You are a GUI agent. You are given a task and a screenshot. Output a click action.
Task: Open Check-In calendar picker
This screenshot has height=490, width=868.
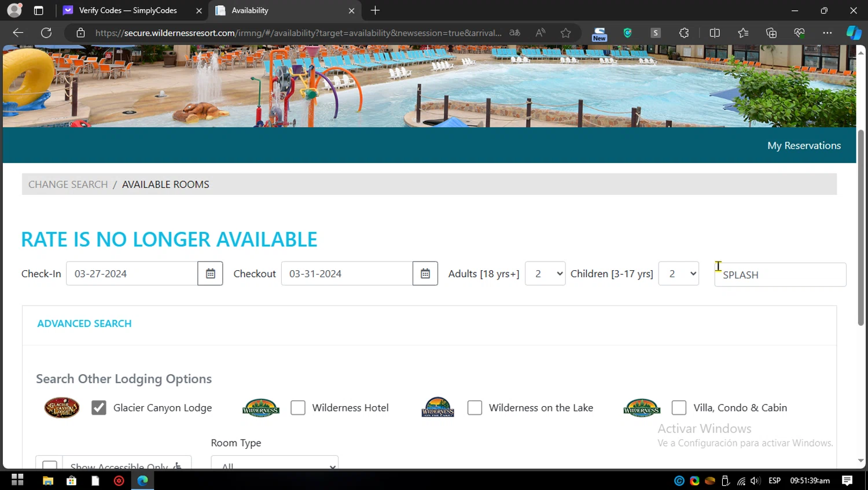(210, 274)
